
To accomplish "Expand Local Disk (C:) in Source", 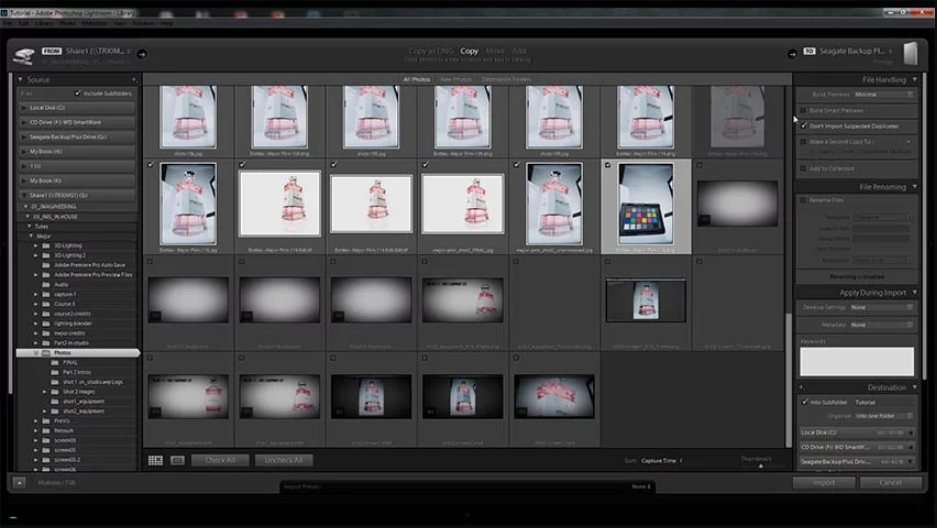I will 24,108.
